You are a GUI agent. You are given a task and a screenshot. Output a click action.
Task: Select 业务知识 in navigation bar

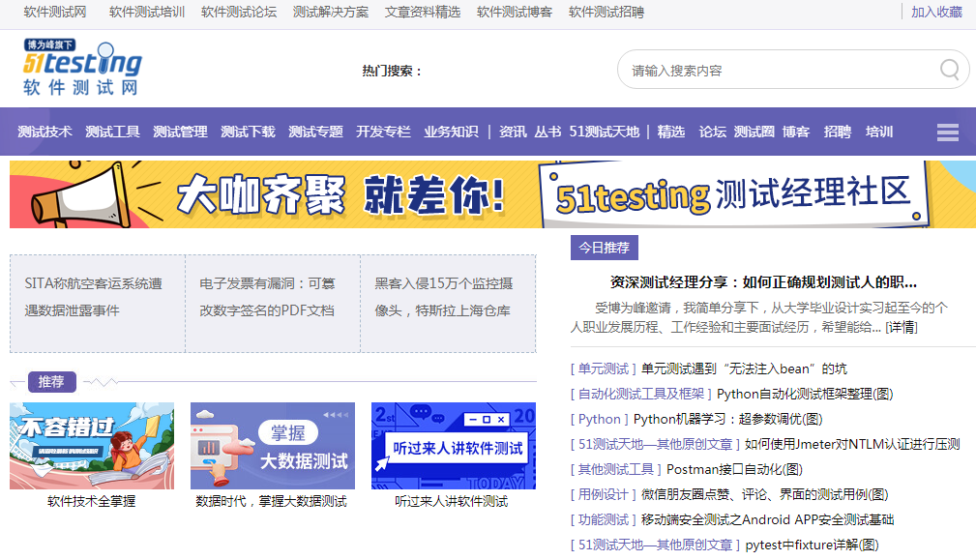(452, 132)
